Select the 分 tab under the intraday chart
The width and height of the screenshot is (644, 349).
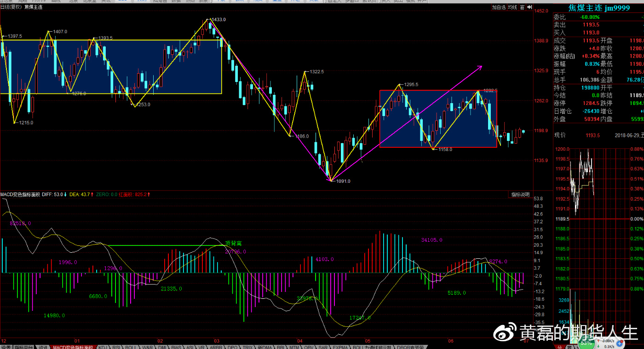coord(560,347)
